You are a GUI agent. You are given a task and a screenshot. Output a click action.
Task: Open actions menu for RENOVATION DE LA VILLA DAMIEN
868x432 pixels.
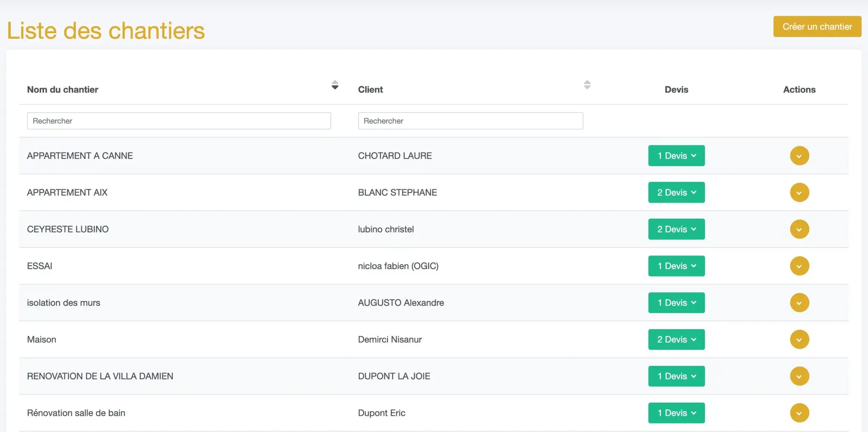click(799, 376)
